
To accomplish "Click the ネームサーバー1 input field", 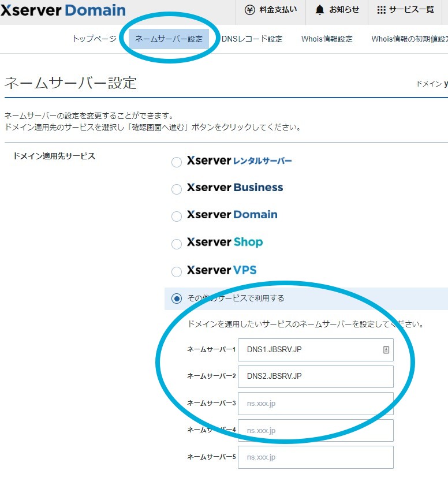I will click(316, 350).
